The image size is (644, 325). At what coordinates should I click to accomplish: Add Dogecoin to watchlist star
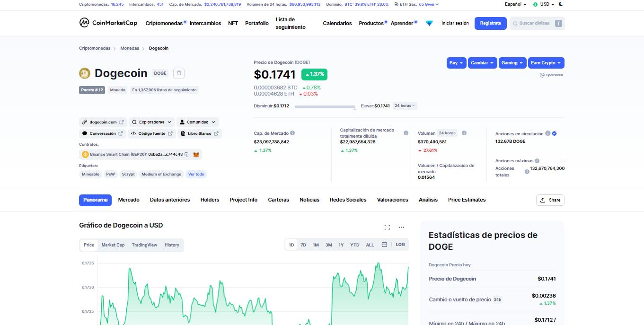point(179,73)
